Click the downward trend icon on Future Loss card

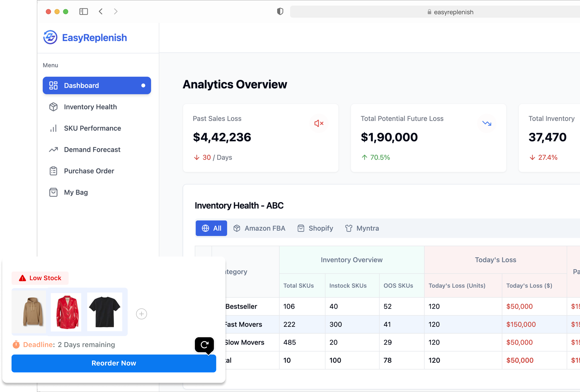486,123
